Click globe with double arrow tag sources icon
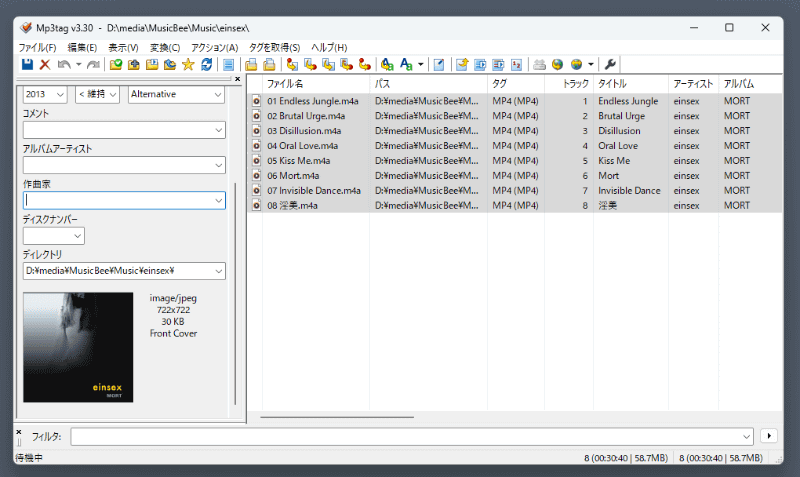 [576, 64]
